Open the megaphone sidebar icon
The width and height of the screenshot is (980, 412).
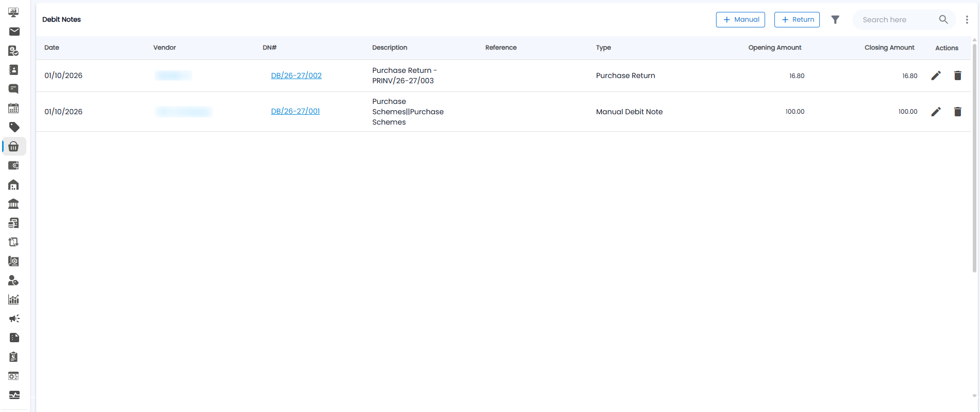(x=14, y=318)
